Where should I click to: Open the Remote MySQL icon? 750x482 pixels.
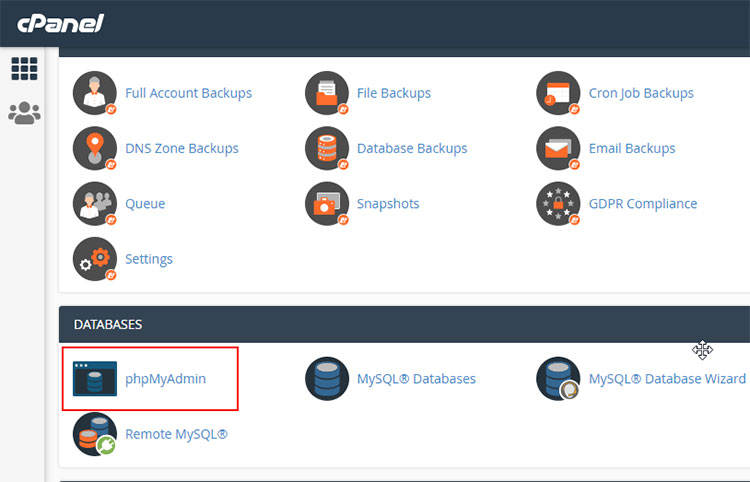coord(95,435)
